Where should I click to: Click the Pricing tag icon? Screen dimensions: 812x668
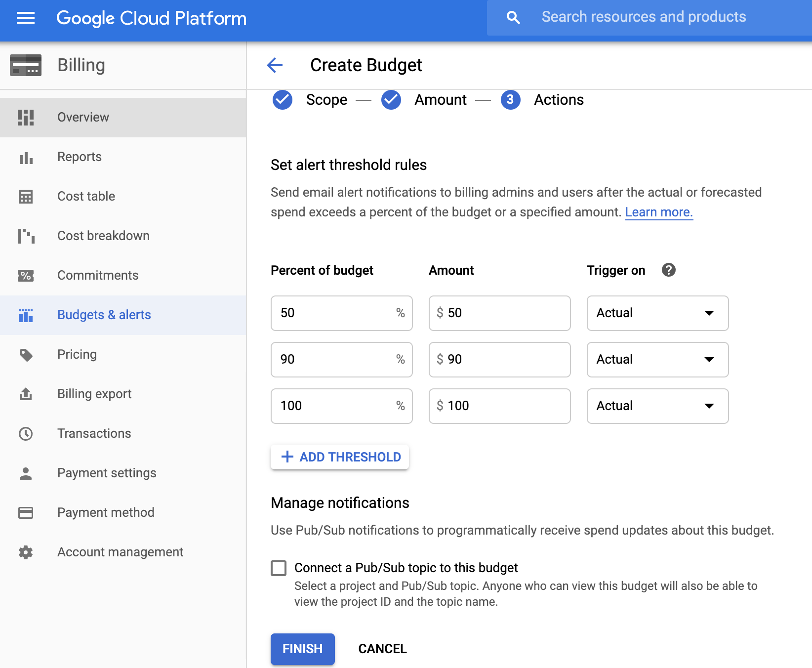click(26, 355)
